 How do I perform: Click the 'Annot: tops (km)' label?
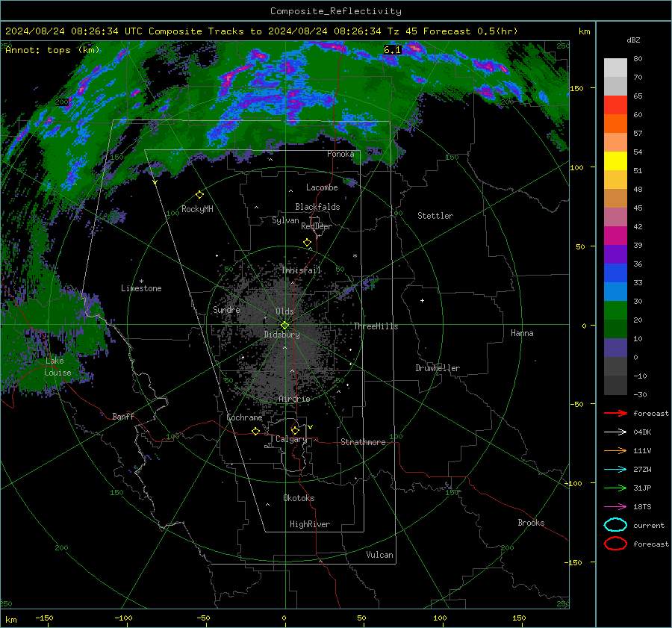52,50
